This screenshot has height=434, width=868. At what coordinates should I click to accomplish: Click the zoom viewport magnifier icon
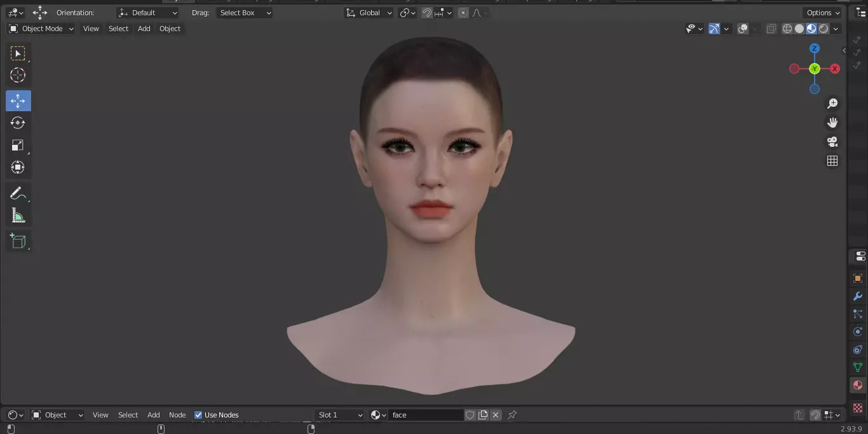pyautogui.click(x=832, y=104)
